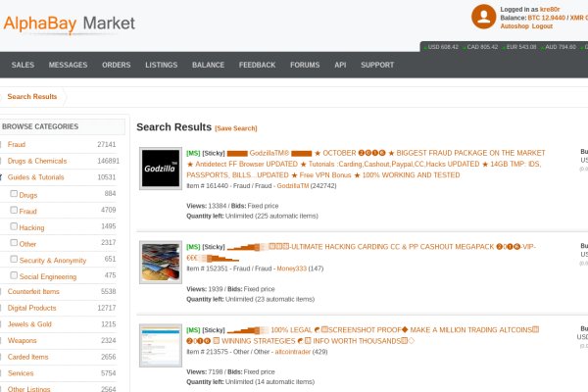Select the Hacking subcategory label
Screen dimensions: 588x392
(31, 227)
